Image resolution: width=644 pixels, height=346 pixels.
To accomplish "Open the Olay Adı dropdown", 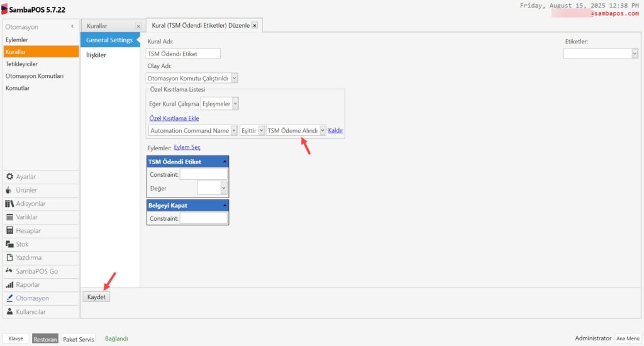I will point(235,78).
